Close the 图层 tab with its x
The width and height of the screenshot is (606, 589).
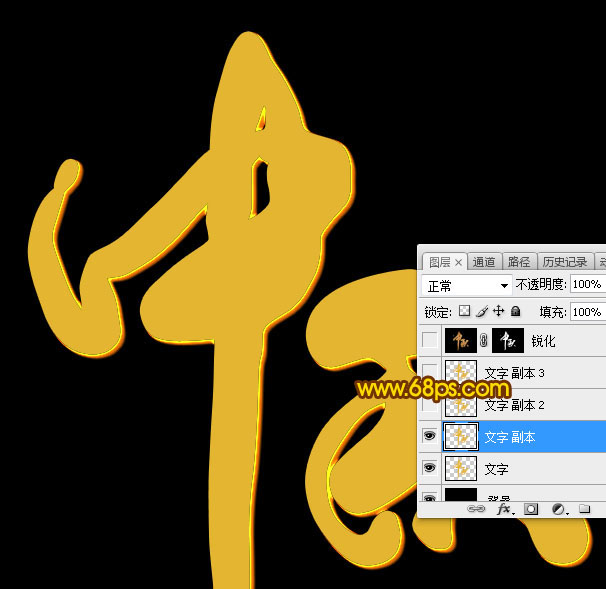(458, 263)
